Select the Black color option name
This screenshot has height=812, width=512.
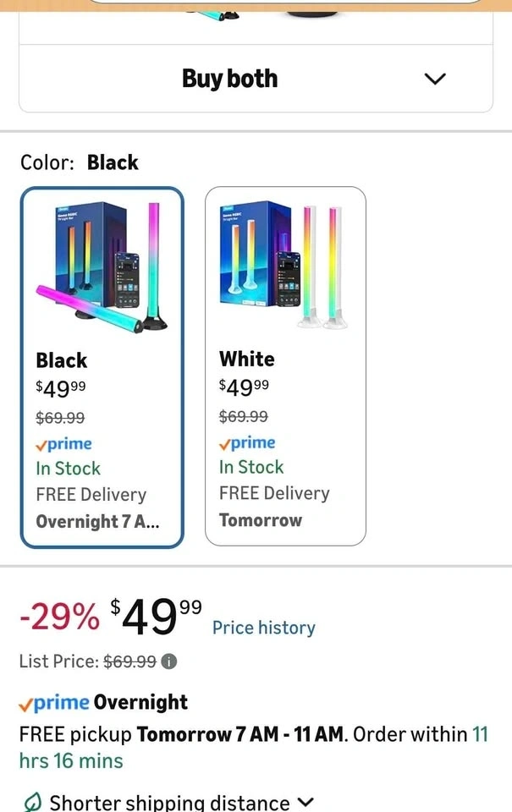pos(62,360)
